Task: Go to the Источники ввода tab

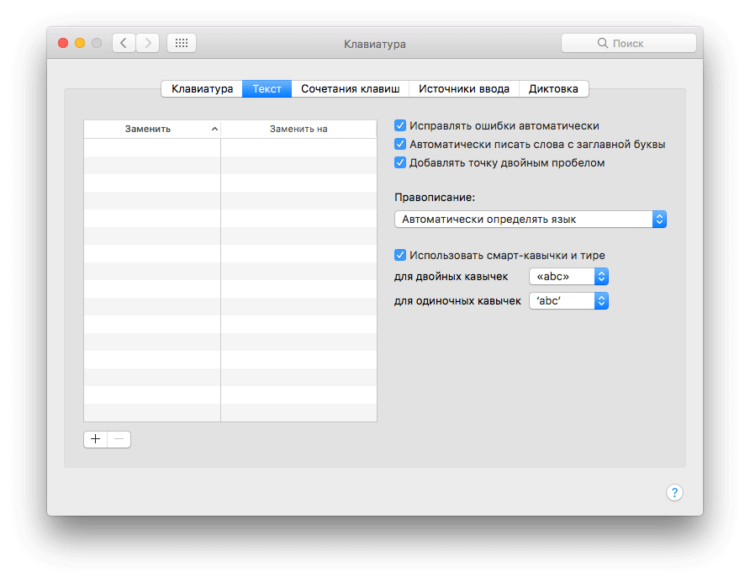Action: (464, 88)
